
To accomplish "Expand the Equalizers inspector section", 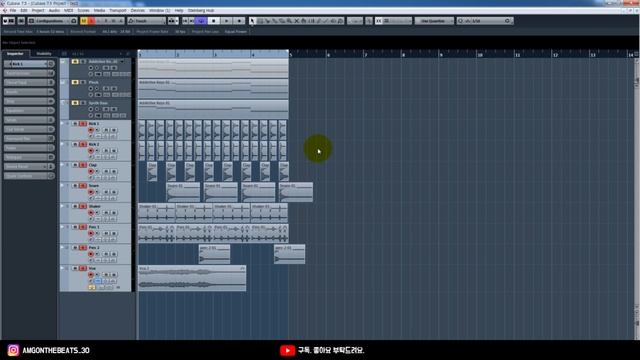I will (x=29, y=111).
